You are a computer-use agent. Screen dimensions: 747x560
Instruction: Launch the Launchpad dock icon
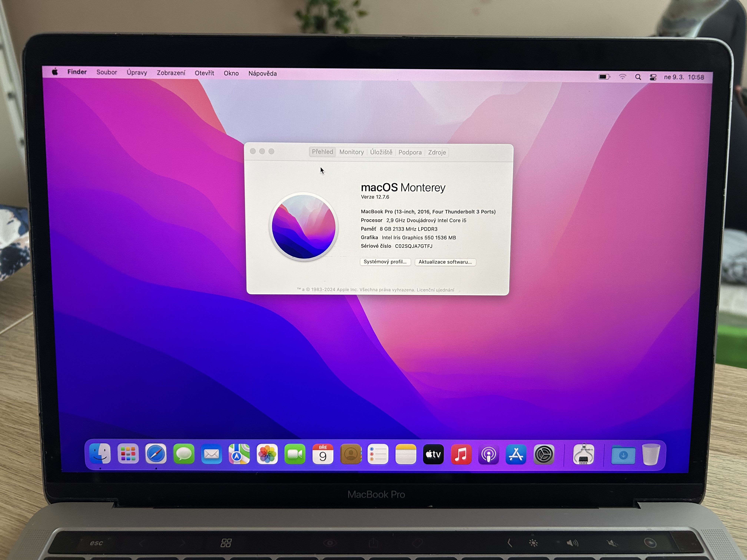(x=128, y=454)
